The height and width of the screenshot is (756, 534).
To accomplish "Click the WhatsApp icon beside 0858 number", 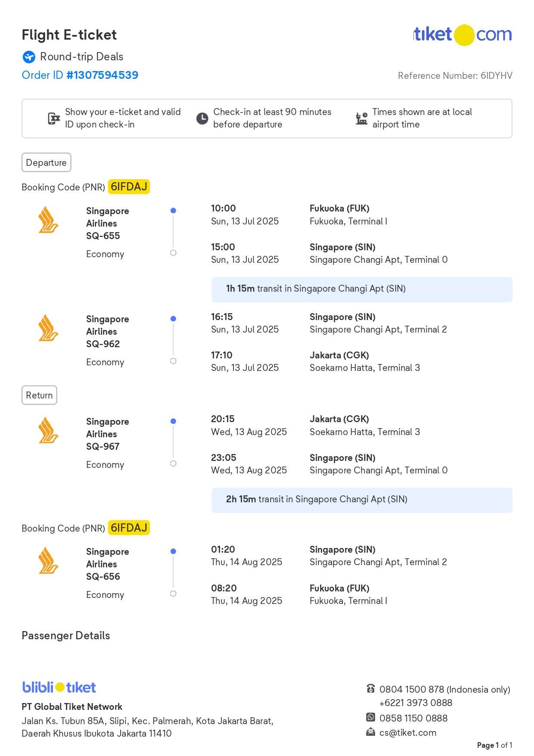I will (370, 717).
